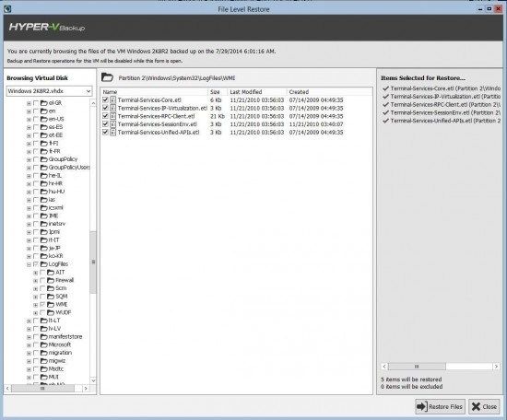Click the Firewall folder icon
Image resolution: width=507 pixels, height=420 pixels.
coord(51,280)
